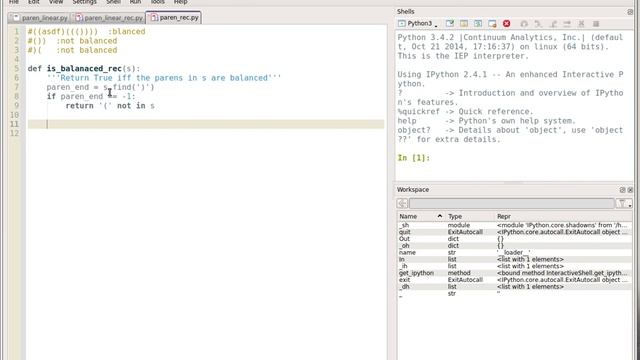Open the View menu
The height and width of the screenshot is (360, 640).
point(56,2)
